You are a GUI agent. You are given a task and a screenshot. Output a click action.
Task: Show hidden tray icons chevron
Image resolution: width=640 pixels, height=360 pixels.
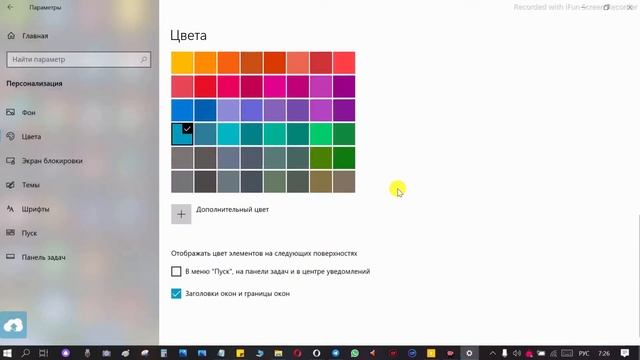point(493,353)
